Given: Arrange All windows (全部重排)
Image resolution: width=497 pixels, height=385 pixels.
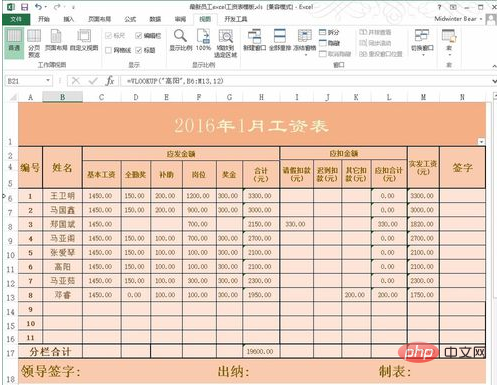Looking at the screenshot, I should pos(280,40).
